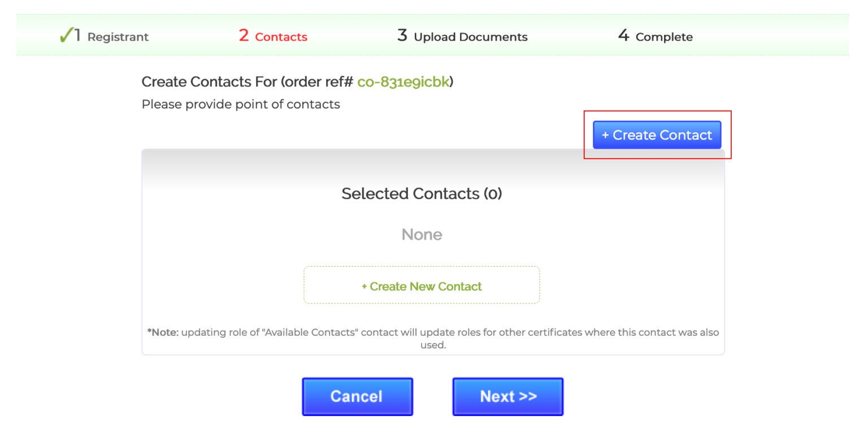Click the step 4 numeral indicator
The width and height of the screenshot is (868, 434).
(623, 35)
